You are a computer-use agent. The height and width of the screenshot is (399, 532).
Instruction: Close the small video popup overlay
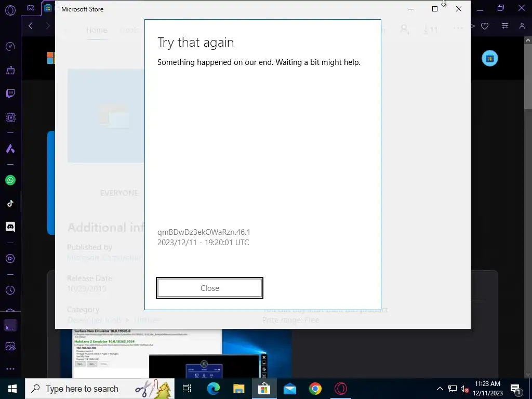click(x=264, y=357)
